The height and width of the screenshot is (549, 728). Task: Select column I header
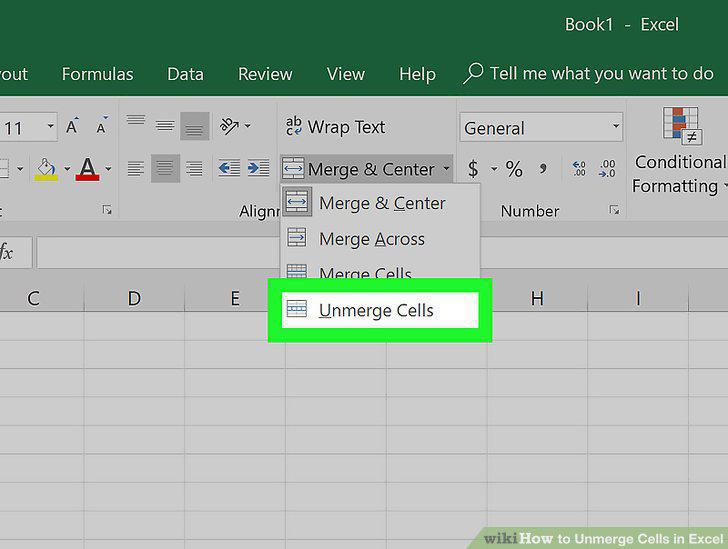click(x=638, y=298)
